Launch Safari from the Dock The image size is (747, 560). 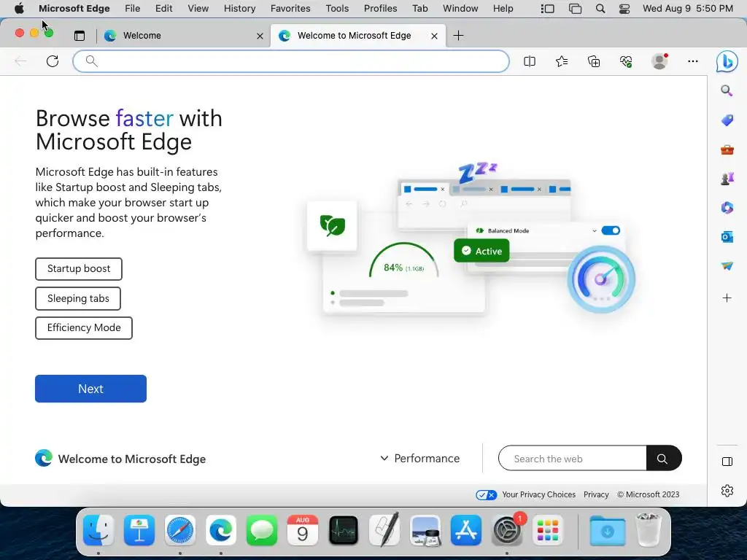coord(180,530)
